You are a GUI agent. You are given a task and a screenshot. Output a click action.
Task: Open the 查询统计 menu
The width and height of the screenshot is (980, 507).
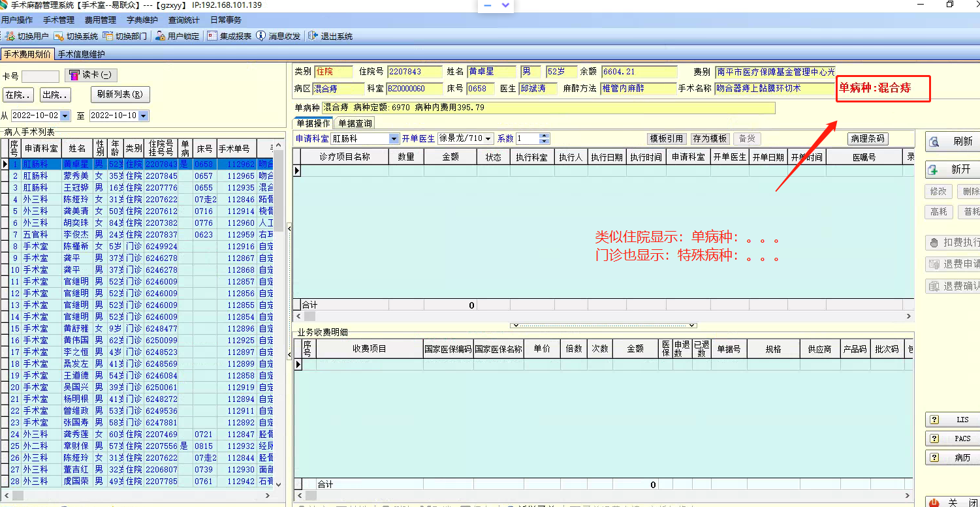184,20
